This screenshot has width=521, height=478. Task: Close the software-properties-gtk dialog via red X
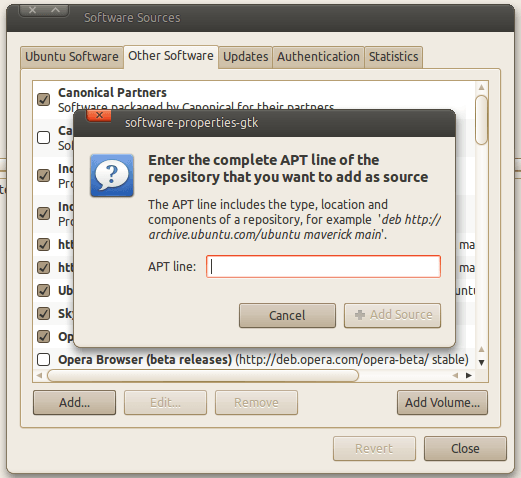tap(99, 116)
